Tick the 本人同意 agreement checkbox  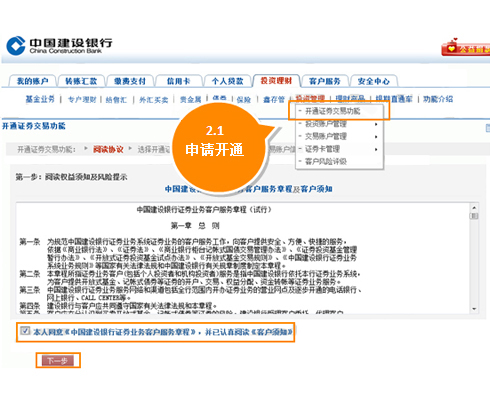pos(24,331)
